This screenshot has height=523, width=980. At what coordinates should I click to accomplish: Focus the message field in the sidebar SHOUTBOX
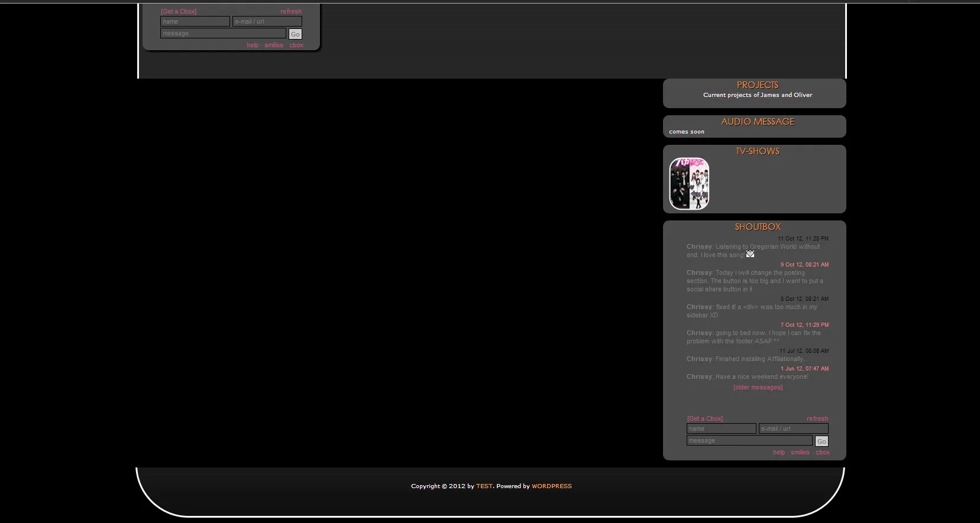coord(749,441)
